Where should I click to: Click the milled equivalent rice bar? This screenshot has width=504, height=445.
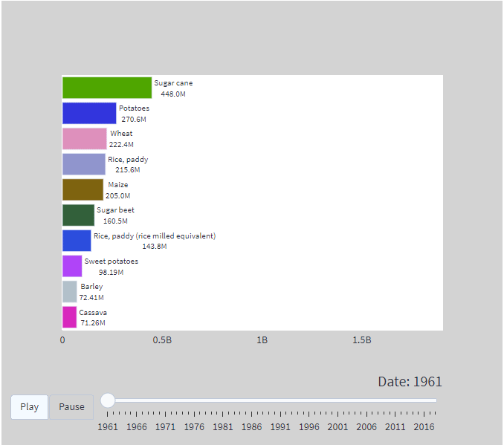tap(77, 241)
